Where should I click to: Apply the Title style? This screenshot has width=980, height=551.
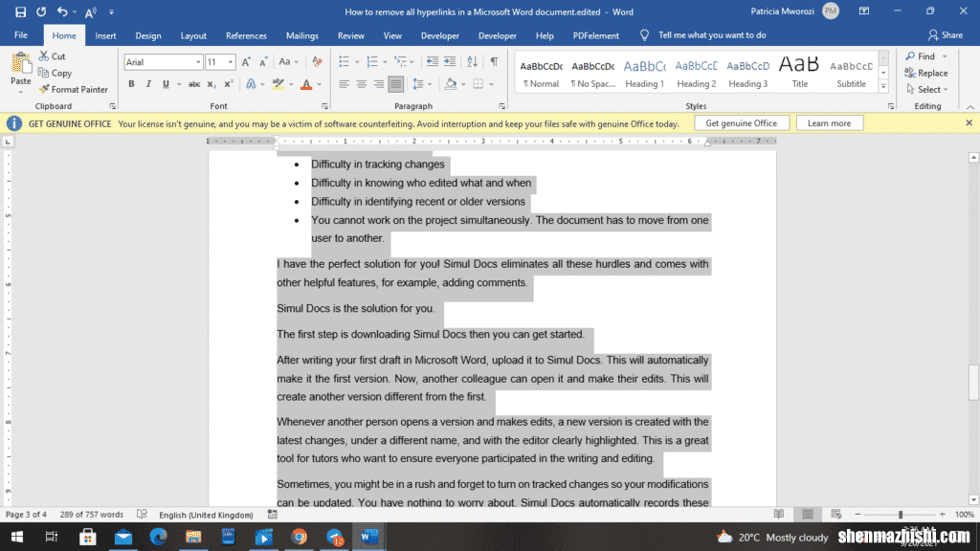pyautogui.click(x=799, y=73)
